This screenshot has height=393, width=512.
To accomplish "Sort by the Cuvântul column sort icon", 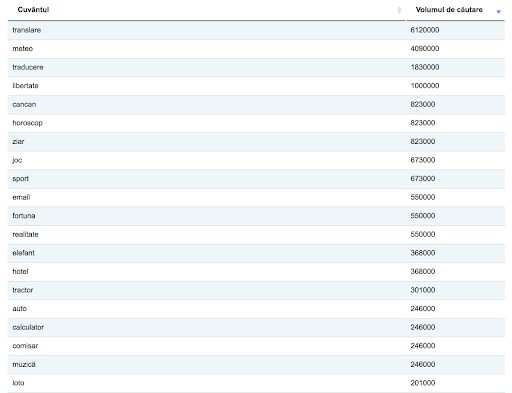I will (x=399, y=10).
